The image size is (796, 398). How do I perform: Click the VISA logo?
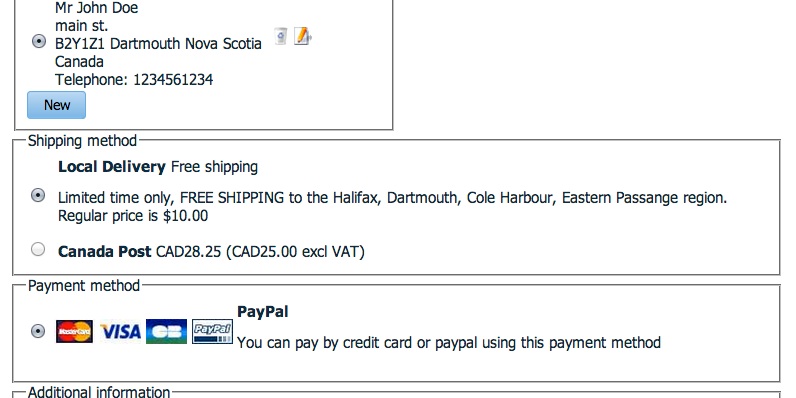coord(120,331)
